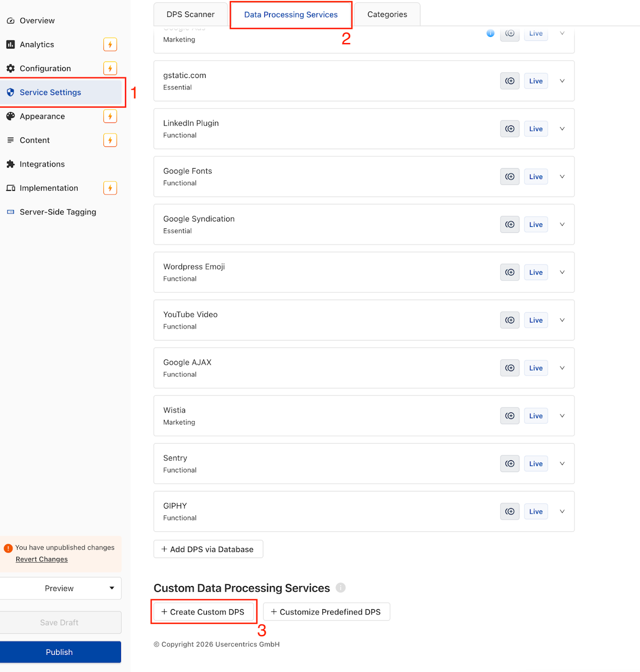The height and width of the screenshot is (672, 640).
Task: Expand the Wordpress Emoji service row
Action: tap(562, 272)
